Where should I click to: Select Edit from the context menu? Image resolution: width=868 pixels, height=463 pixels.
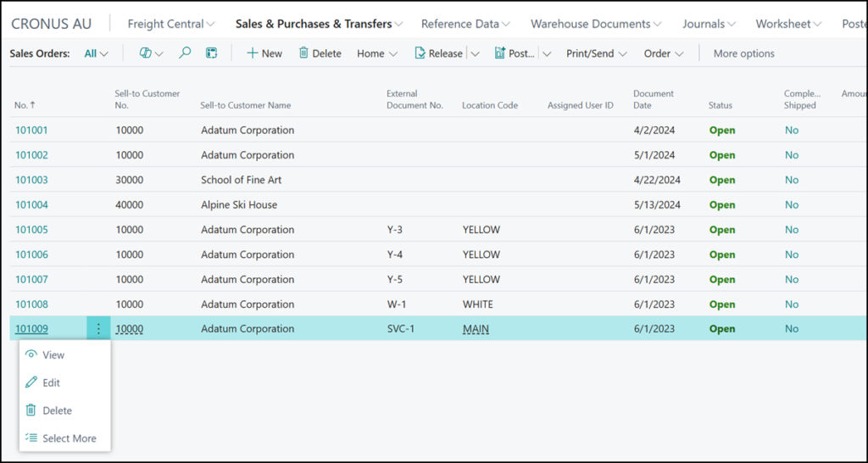click(x=51, y=382)
